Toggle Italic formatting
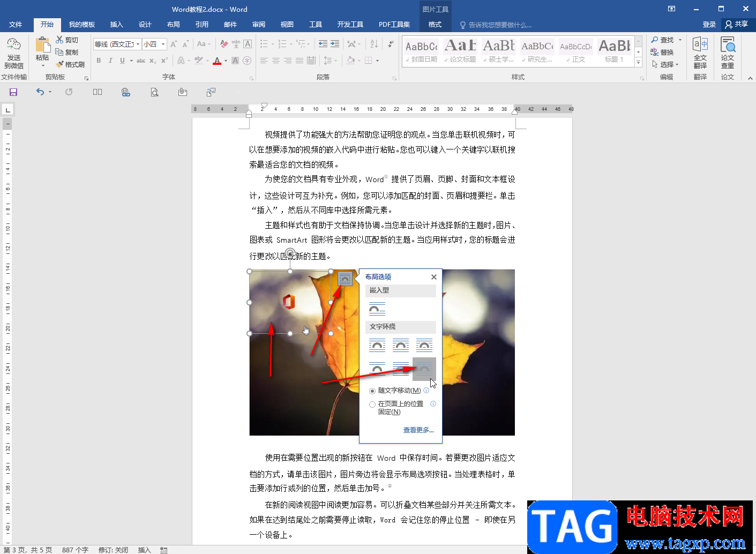Image resolution: width=756 pixels, height=554 pixels. 110,61
